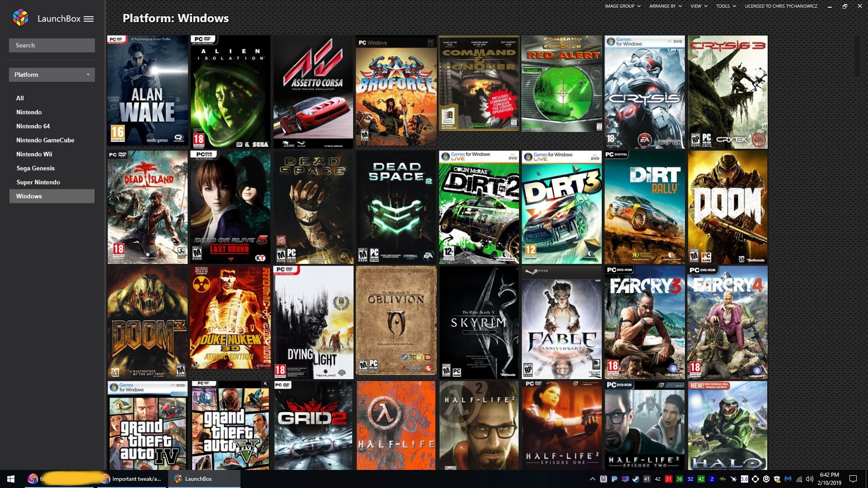This screenshot has height=488, width=868.
Task: Select Half-Life 2 Episode Two cover
Action: [645, 425]
